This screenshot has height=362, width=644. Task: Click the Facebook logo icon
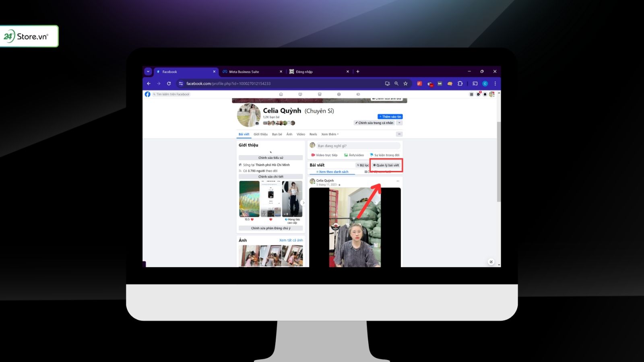tap(147, 94)
